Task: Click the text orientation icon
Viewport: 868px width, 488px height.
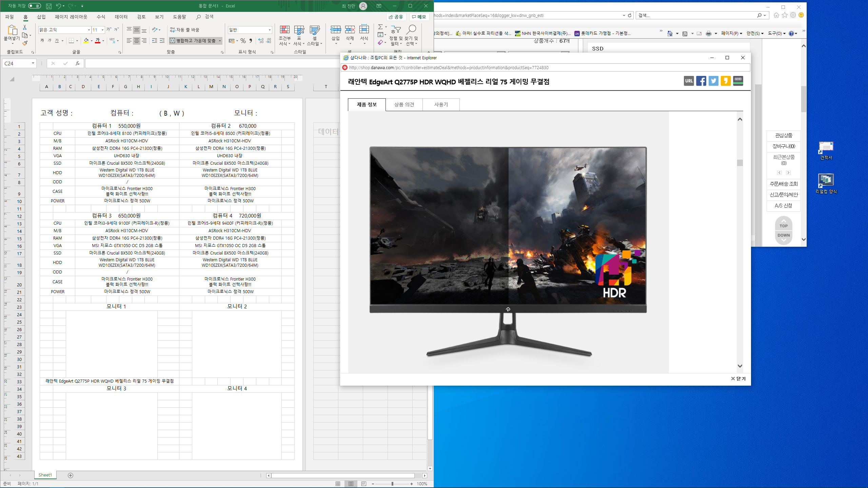Action: click(x=154, y=30)
